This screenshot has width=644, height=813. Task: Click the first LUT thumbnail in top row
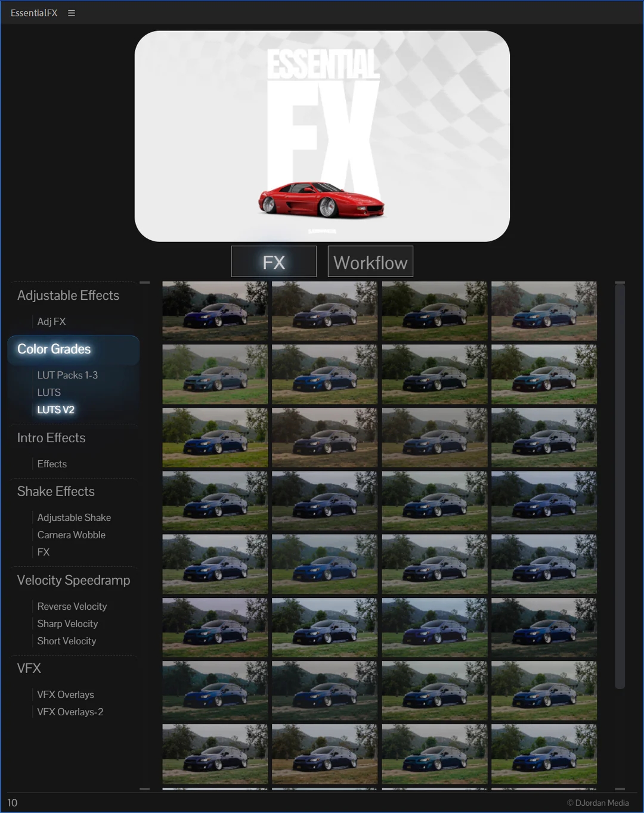point(215,311)
